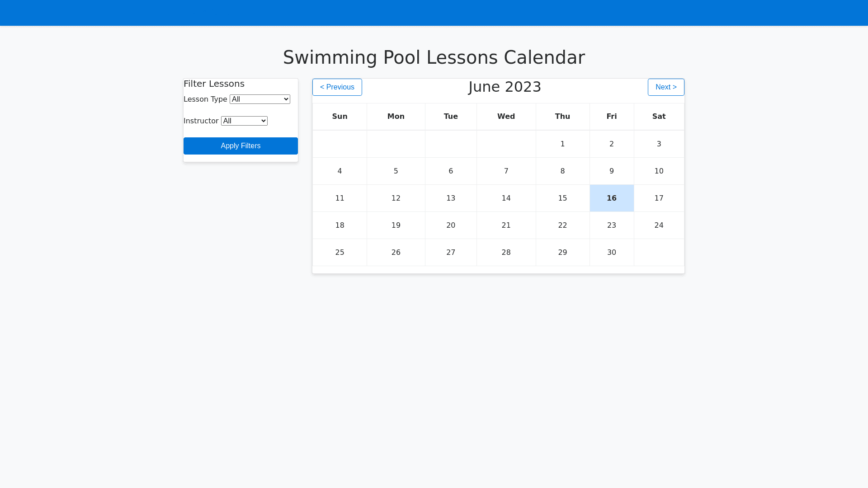Screen dimensions: 868x488
Task: Choose June 7 on the calendar
Action: click(506, 171)
